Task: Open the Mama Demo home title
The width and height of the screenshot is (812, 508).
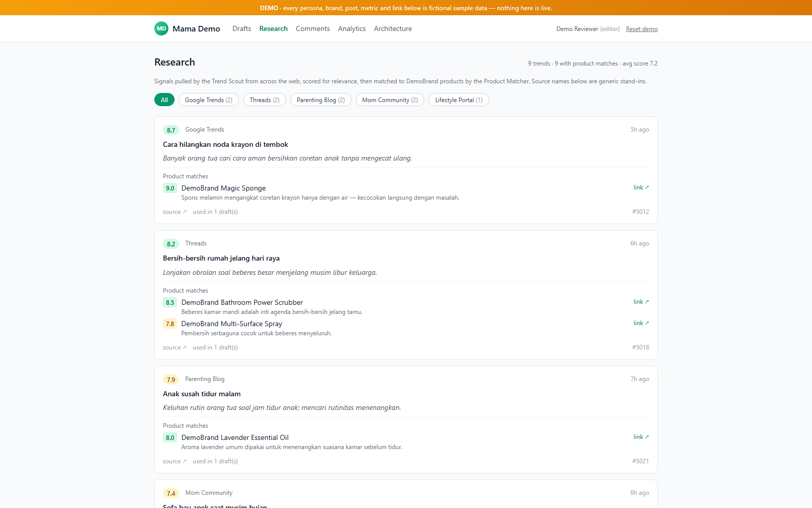Action: coord(196,29)
